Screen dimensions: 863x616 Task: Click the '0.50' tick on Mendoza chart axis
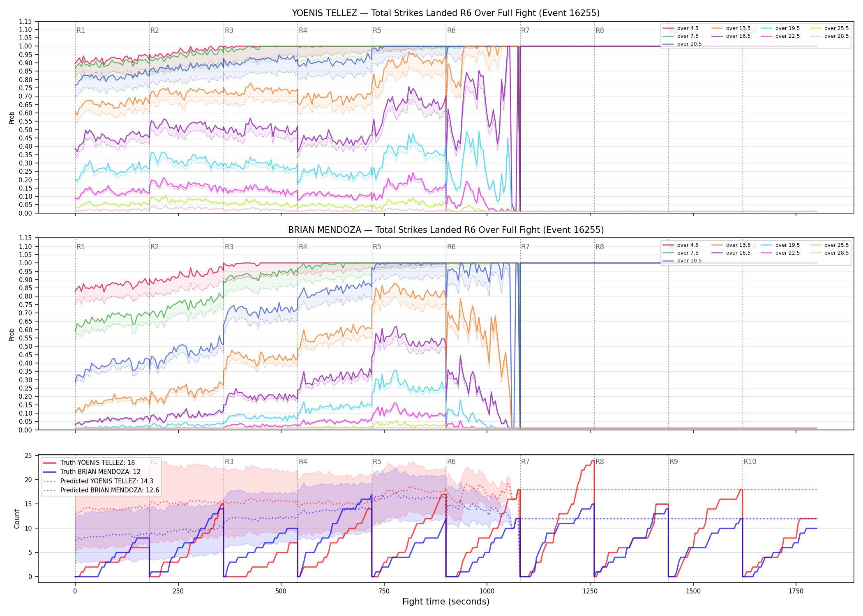tap(25, 346)
